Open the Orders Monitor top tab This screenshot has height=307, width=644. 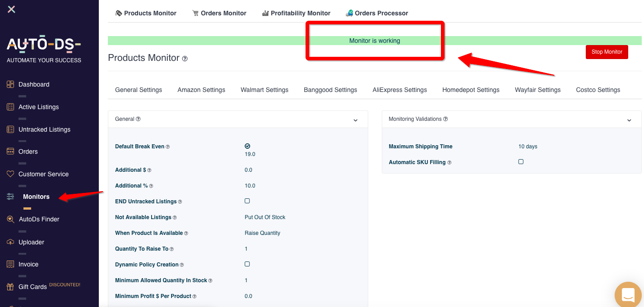(219, 13)
